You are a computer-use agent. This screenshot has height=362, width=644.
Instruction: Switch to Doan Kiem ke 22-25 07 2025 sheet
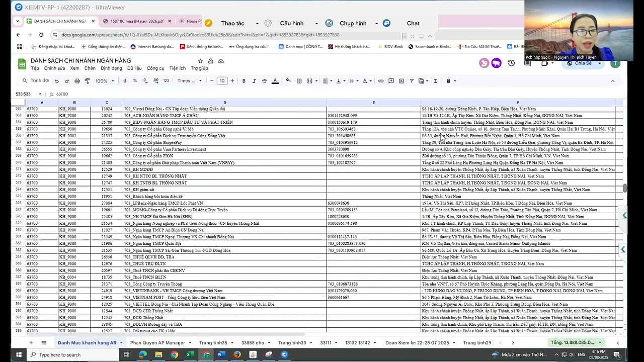point(417,343)
